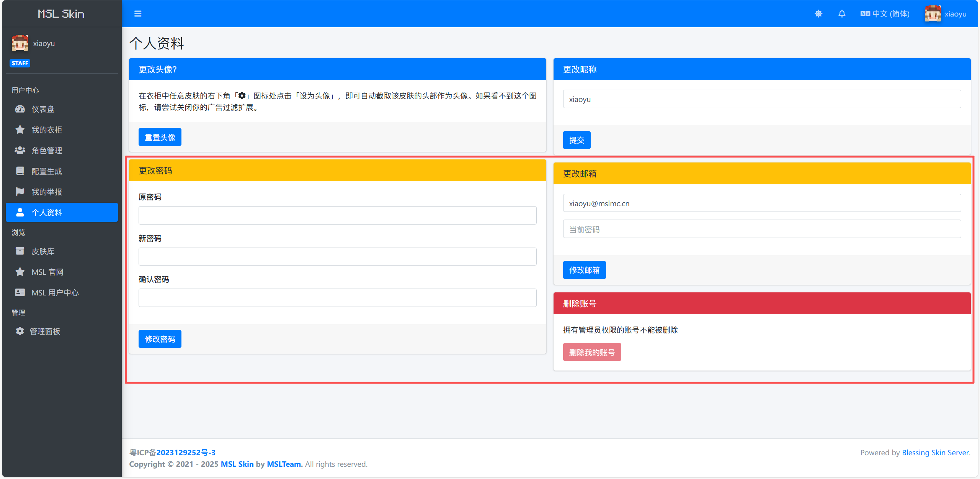
Task: Open MSL 用户中心 sidebar entry
Action: pos(55,293)
